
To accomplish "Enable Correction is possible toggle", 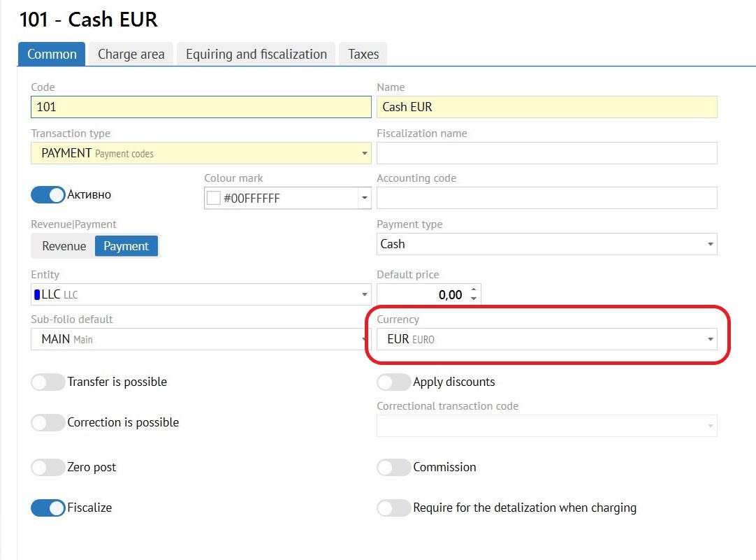I will (48, 423).
